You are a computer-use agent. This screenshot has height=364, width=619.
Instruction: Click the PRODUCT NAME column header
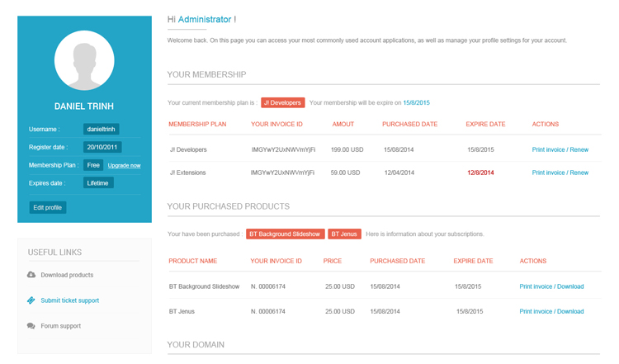[x=193, y=261]
